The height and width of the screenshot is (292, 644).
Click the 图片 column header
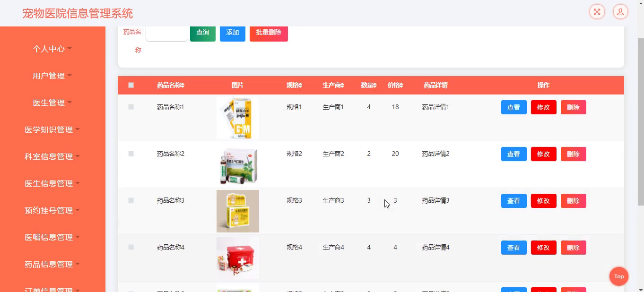[x=237, y=86]
